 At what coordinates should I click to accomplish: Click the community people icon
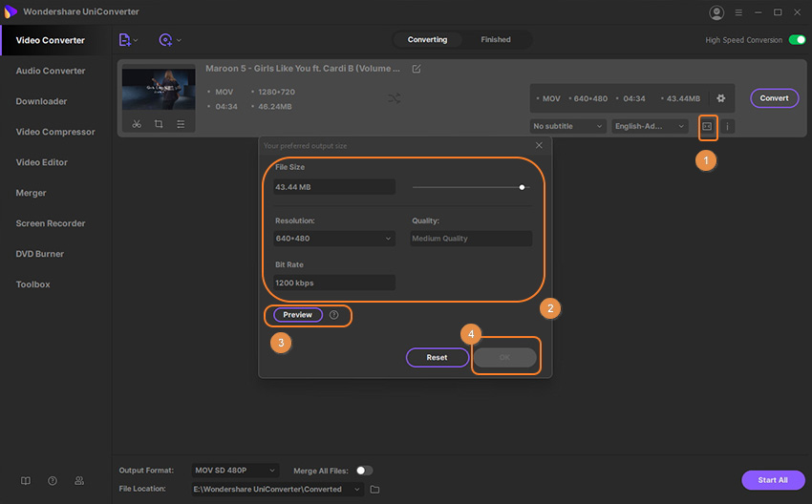point(79,481)
